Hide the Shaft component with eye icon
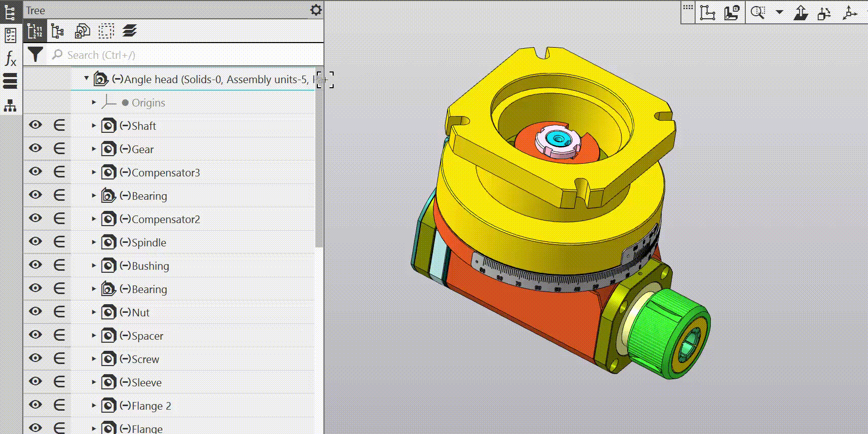 pos(35,125)
